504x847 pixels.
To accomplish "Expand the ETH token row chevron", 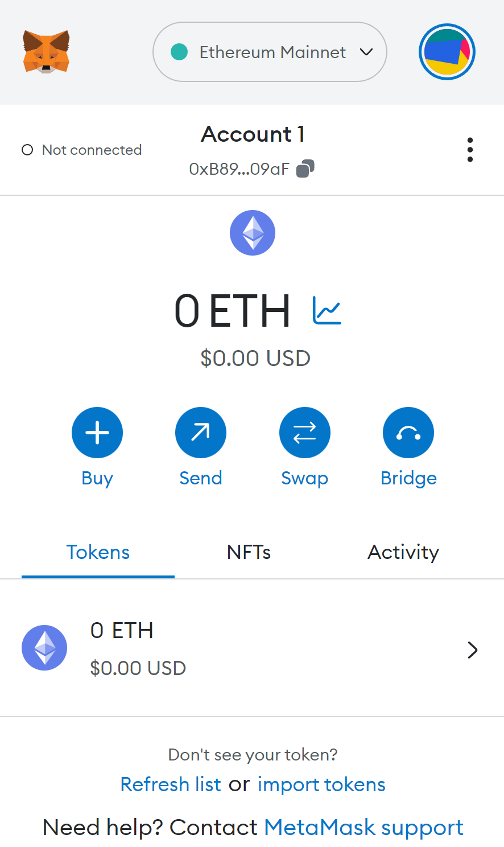I will pyautogui.click(x=472, y=649).
